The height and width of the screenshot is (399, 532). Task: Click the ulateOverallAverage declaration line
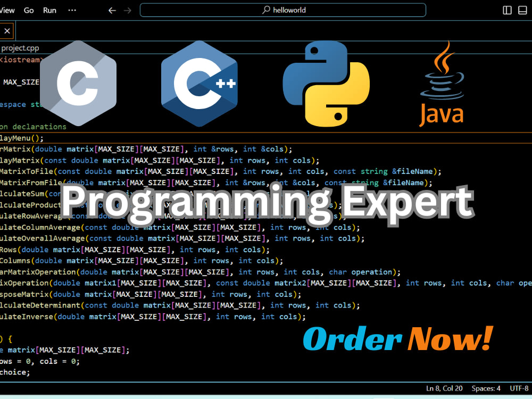pos(182,238)
